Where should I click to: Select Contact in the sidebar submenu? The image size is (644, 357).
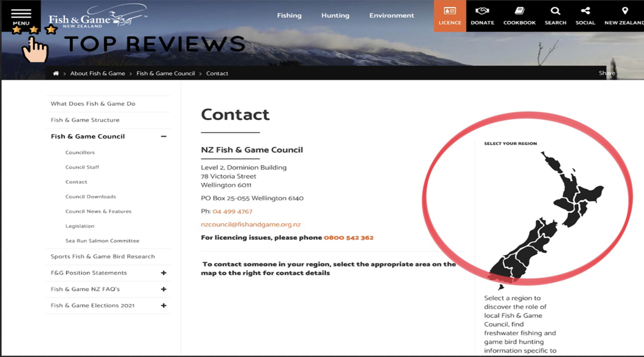[76, 182]
